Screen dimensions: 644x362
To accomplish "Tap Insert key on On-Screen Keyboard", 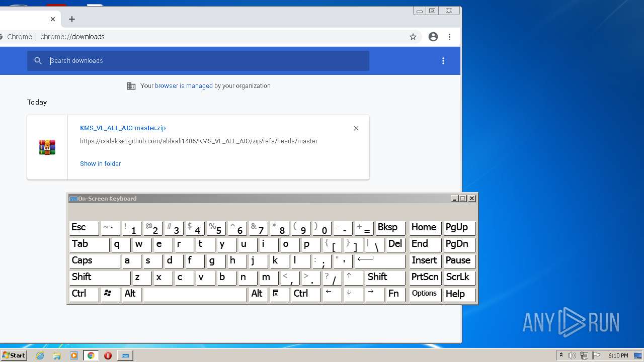I will [x=425, y=261].
